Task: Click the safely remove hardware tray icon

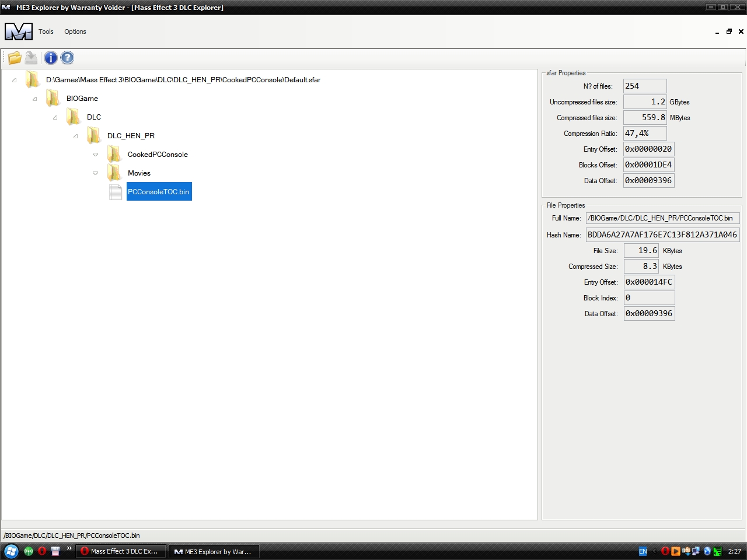Action: coord(686,551)
